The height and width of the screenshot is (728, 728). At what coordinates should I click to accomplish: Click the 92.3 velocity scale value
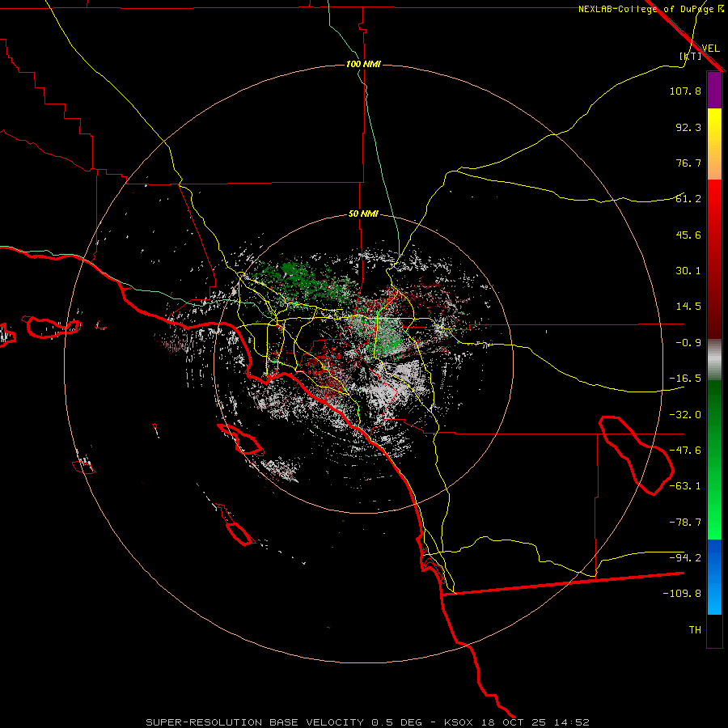[688, 127]
